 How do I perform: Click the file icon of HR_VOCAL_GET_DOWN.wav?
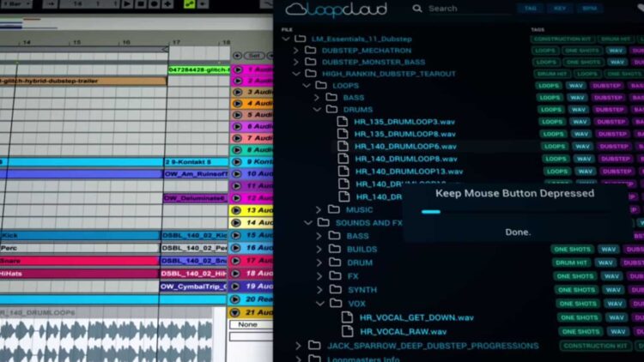pos(347,317)
